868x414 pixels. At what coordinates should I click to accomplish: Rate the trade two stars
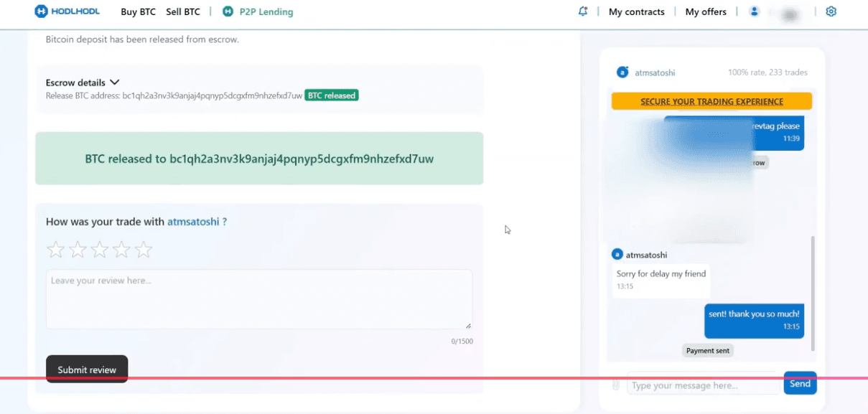[x=78, y=249]
